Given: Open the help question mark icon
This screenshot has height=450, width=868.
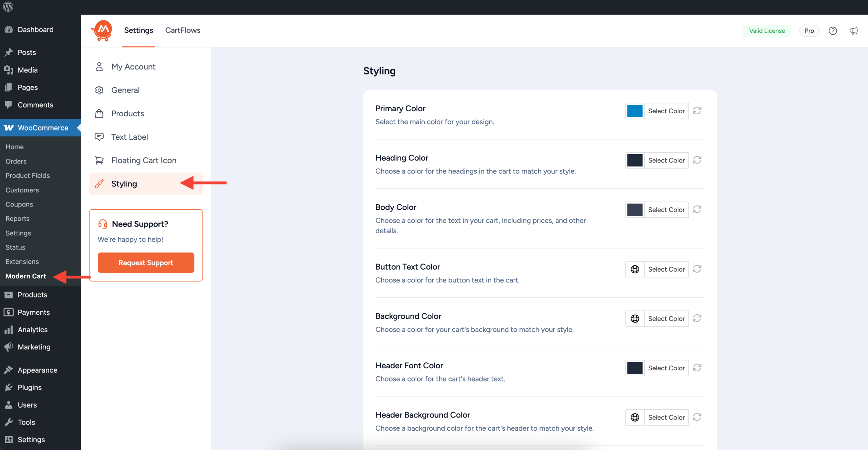Looking at the screenshot, I should [833, 31].
